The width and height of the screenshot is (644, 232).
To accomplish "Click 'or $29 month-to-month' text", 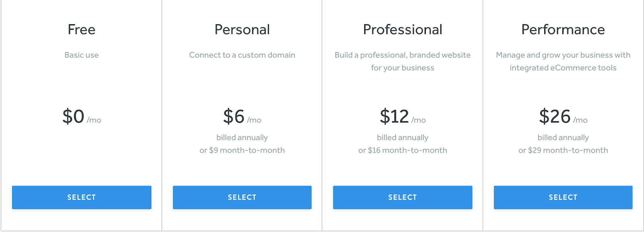I will [563, 150].
